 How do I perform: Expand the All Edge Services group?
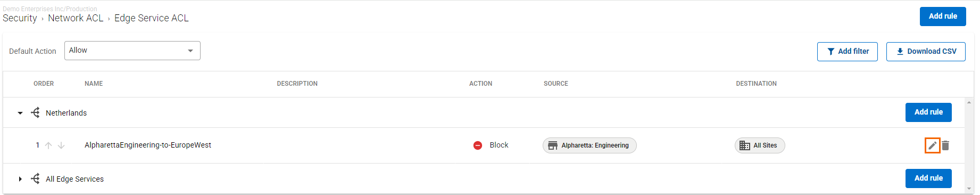[20, 179]
